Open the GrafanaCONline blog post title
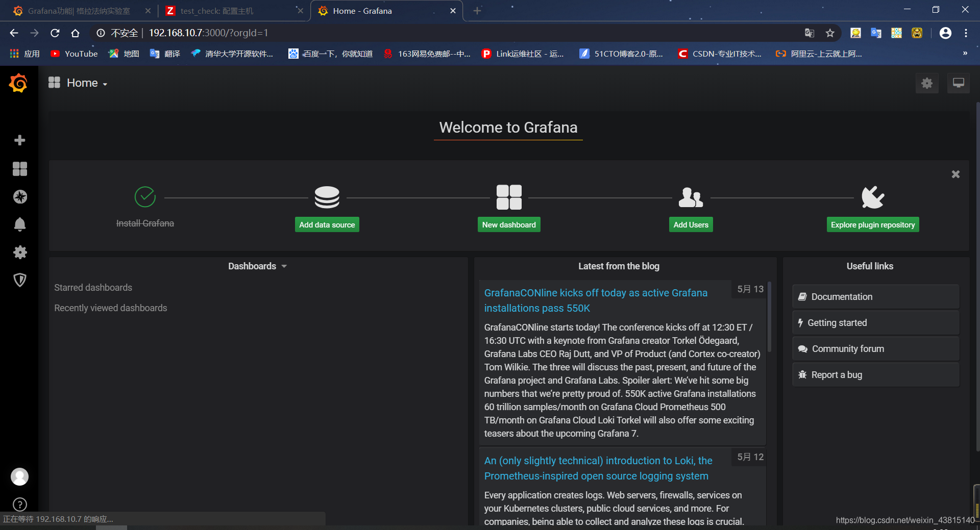Viewport: 980px width, 530px height. pyautogui.click(x=596, y=300)
